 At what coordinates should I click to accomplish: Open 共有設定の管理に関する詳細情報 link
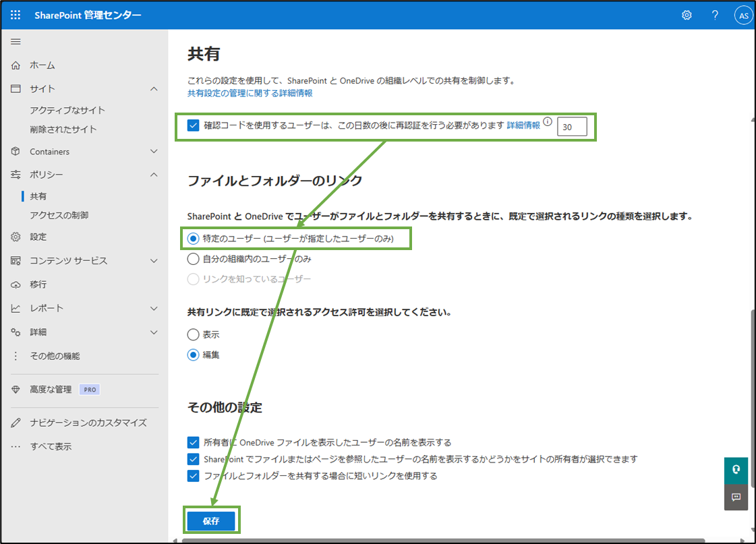click(250, 93)
